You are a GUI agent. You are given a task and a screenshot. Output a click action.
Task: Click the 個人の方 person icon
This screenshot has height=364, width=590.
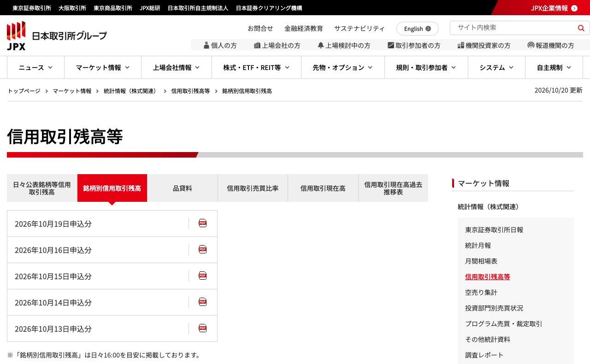(x=206, y=45)
